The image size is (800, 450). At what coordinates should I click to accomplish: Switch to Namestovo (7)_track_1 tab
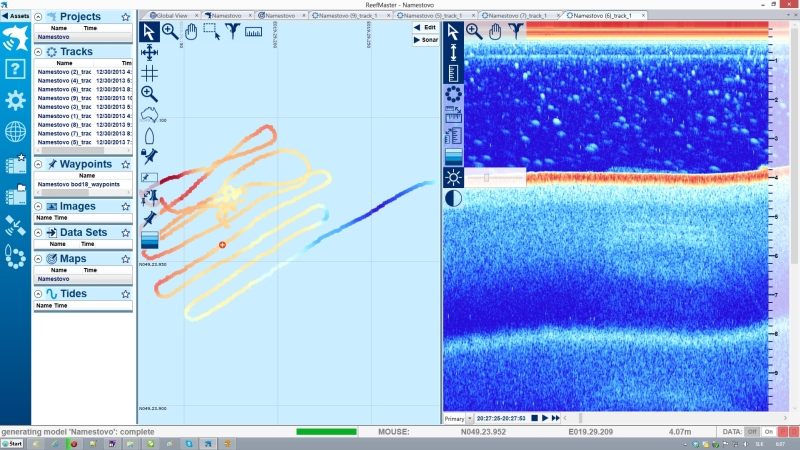pos(518,16)
